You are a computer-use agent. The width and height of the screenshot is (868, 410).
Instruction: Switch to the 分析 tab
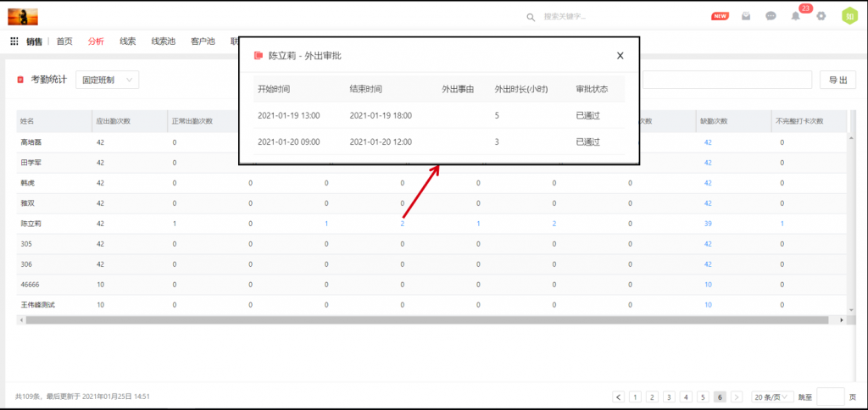point(96,42)
